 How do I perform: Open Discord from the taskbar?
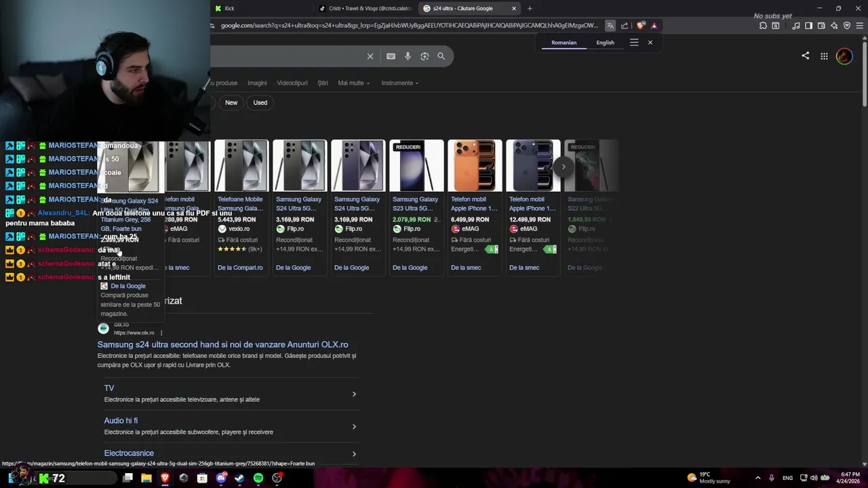pyautogui.click(x=220, y=478)
